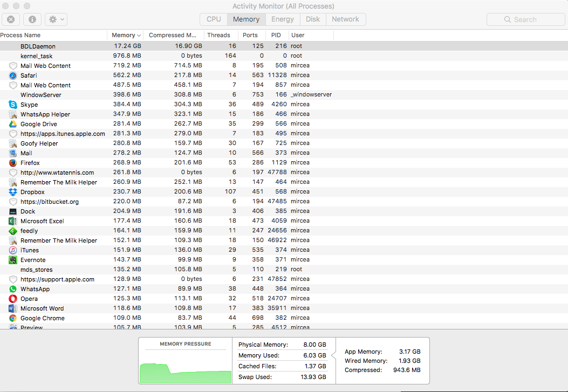Click the force quit process toolbar icon
The height and width of the screenshot is (392, 568).
(x=11, y=19)
